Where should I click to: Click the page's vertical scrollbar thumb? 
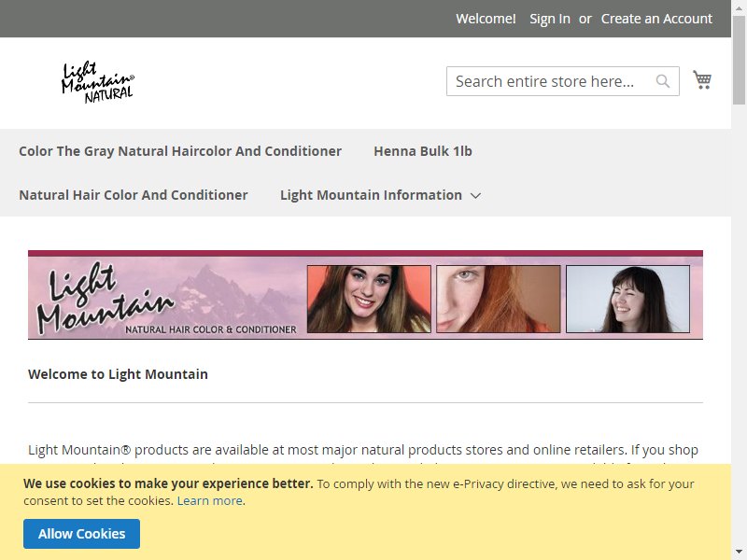(x=739, y=60)
